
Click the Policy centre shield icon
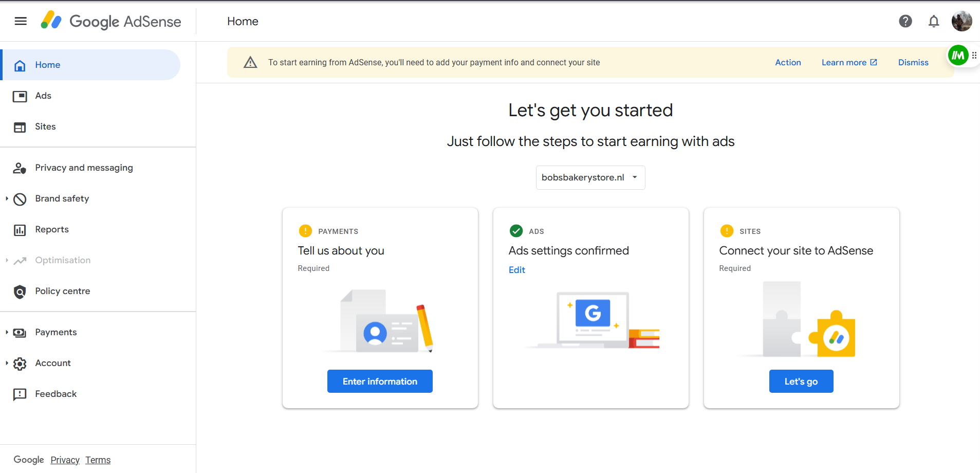20,292
